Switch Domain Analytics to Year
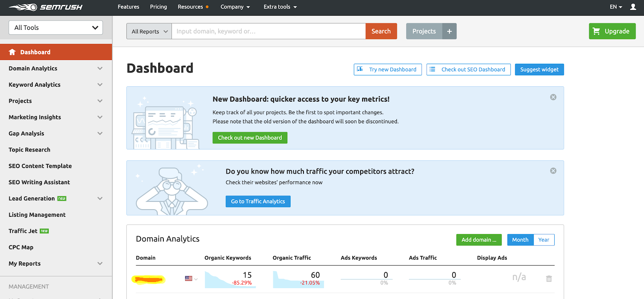Viewport: 644px width, 299px height. (x=544, y=240)
